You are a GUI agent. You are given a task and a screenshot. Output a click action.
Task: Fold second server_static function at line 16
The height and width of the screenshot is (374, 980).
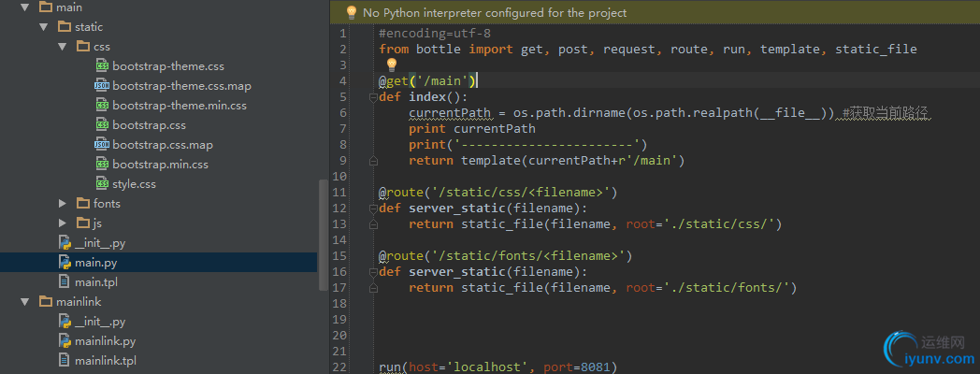tap(373, 272)
